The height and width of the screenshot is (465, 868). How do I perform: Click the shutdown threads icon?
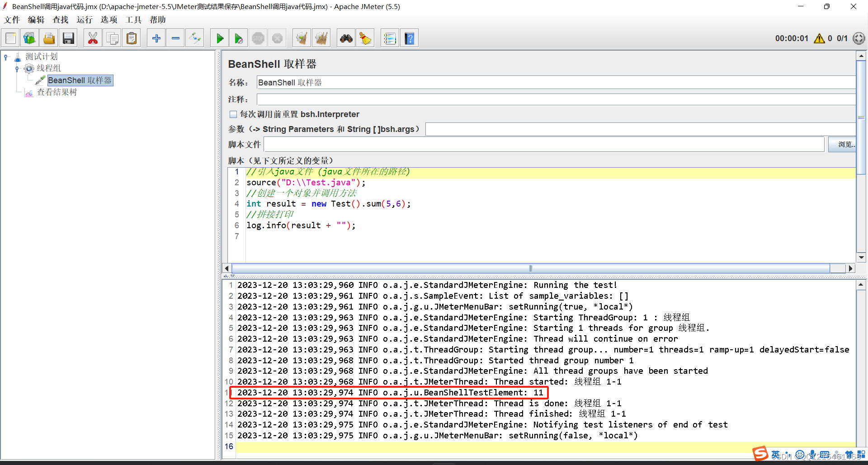coord(277,38)
